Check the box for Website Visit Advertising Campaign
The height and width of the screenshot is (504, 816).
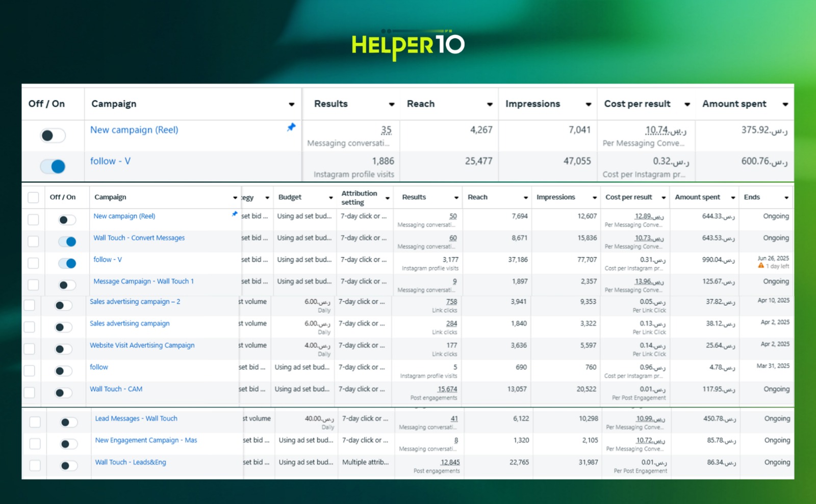(x=30, y=349)
